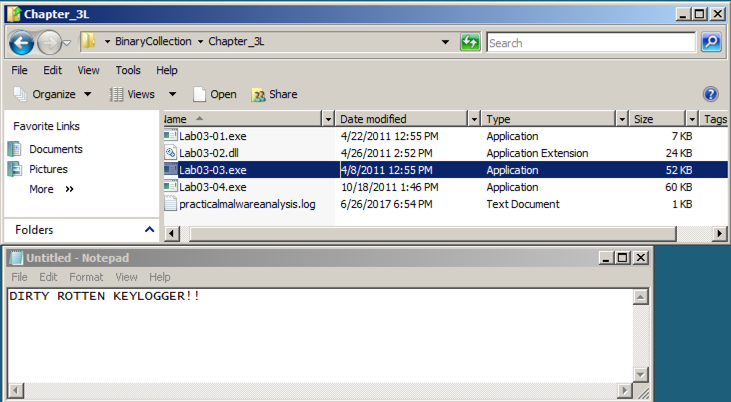The image size is (731, 402).
Task: Click the green Refresh icon
Action: 470,42
